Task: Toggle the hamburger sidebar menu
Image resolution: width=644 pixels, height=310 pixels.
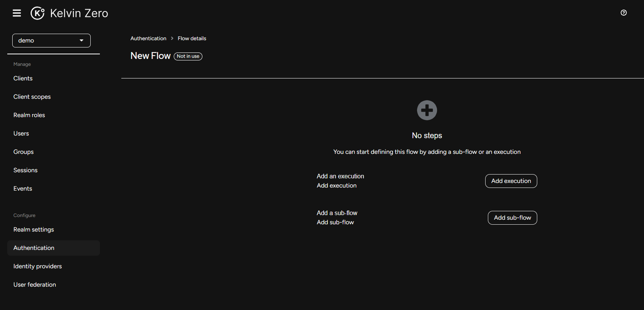Action: [17, 13]
